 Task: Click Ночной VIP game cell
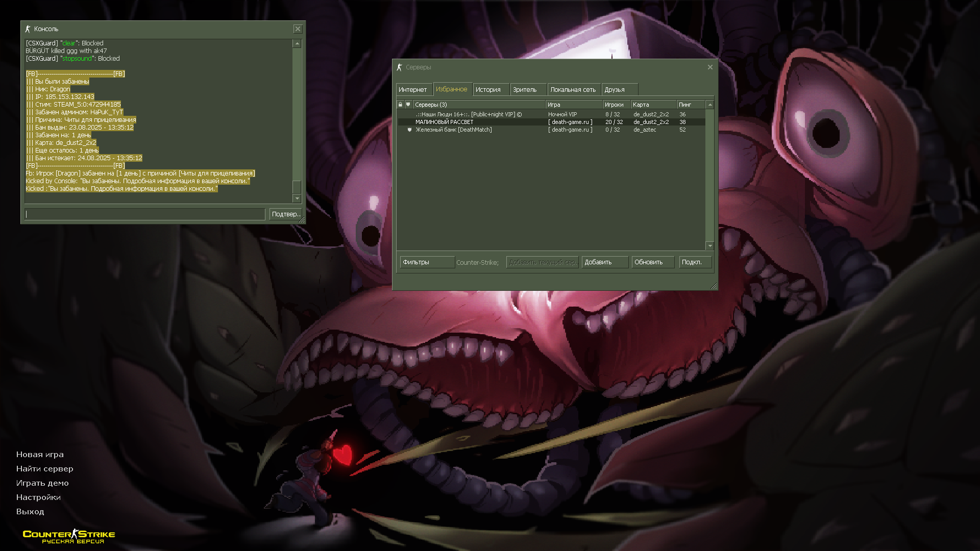[562, 115]
